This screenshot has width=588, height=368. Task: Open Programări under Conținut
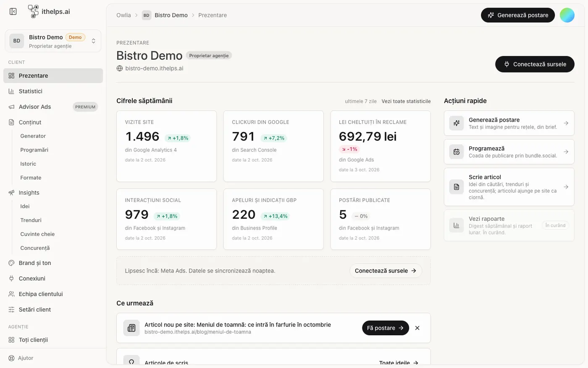[34, 150]
